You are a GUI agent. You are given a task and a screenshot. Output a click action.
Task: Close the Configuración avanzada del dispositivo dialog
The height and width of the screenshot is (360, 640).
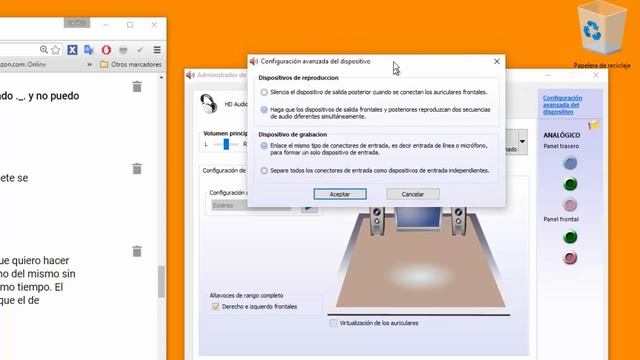(497, 61)
